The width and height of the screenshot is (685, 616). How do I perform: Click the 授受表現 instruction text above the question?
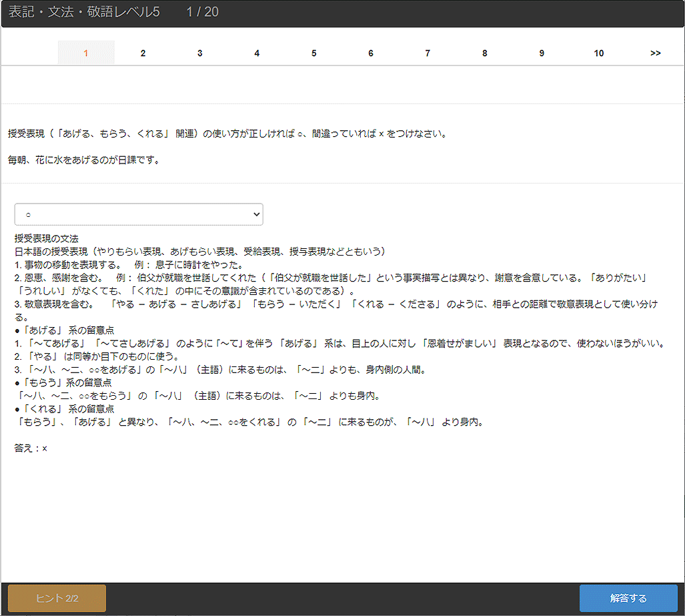point(227,133)
